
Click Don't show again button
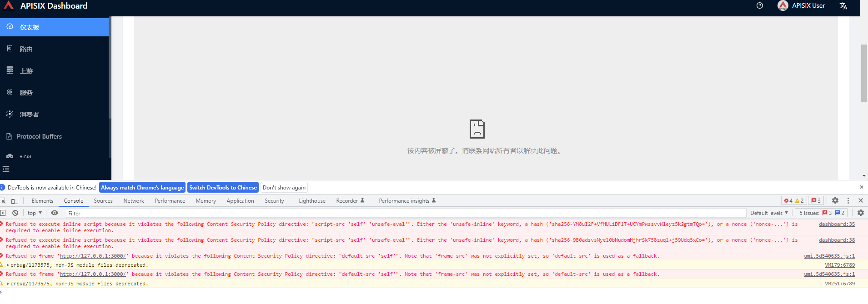(284, 187)
